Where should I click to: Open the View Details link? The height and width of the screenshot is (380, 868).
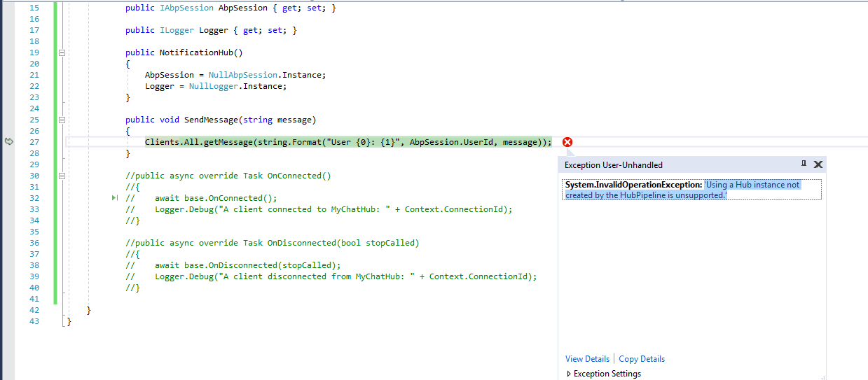tap(587, 359)
